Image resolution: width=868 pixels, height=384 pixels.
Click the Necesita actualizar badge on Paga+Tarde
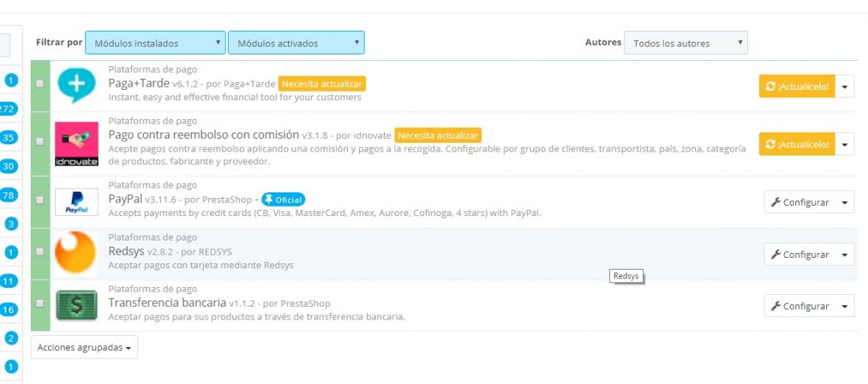pos(322,84)
